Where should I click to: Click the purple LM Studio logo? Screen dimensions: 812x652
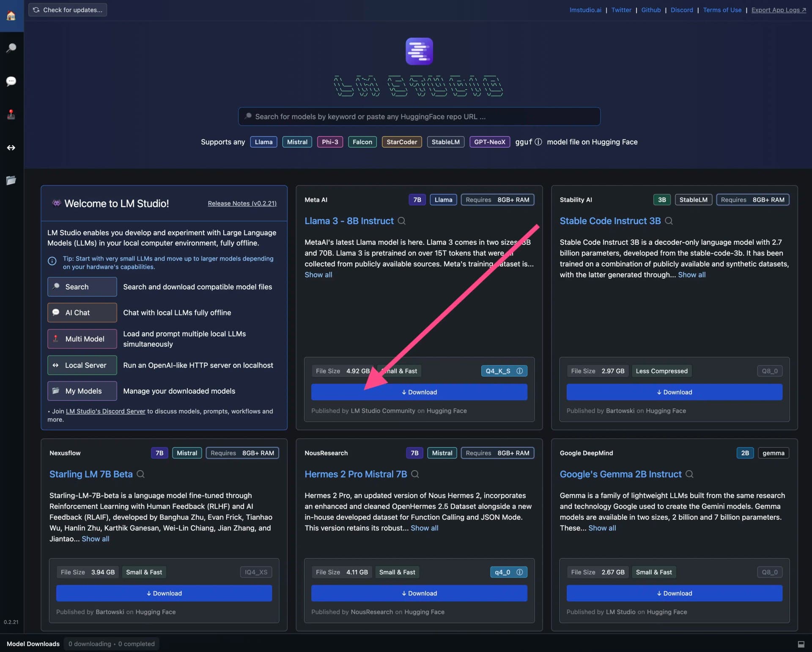coord(419,51)
